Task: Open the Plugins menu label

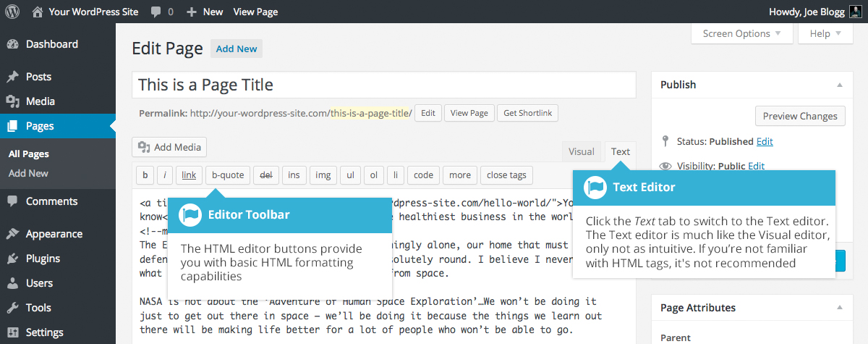Action: (43, 259)
